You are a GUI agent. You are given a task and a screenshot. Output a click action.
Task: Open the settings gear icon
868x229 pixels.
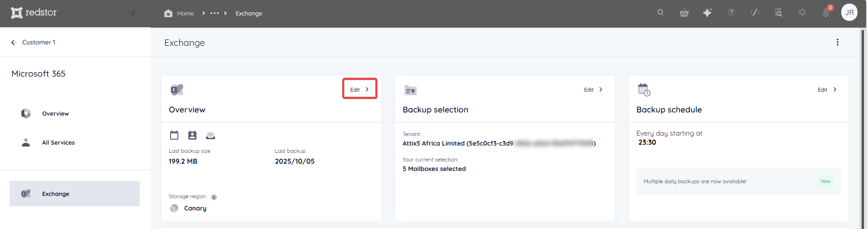[x=802, y=13]
